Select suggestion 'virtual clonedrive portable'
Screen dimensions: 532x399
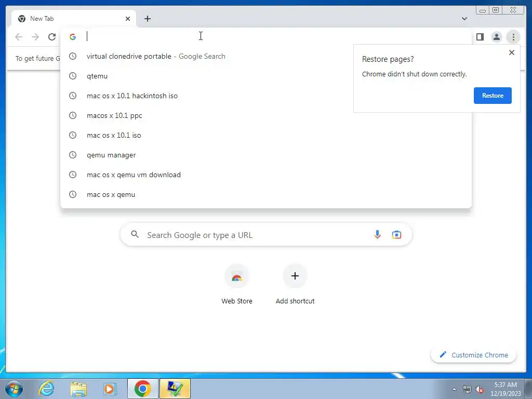pyautogui.click(x=265, y=56)
